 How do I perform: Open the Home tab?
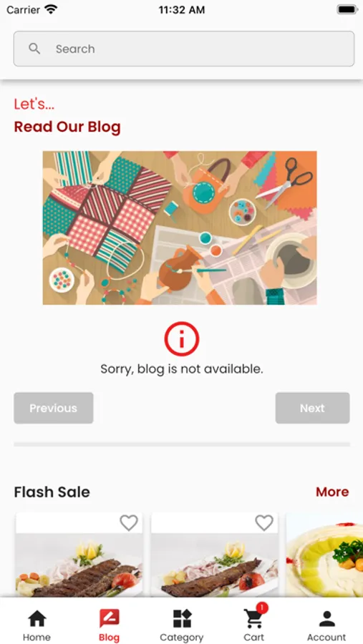[37, 625]
